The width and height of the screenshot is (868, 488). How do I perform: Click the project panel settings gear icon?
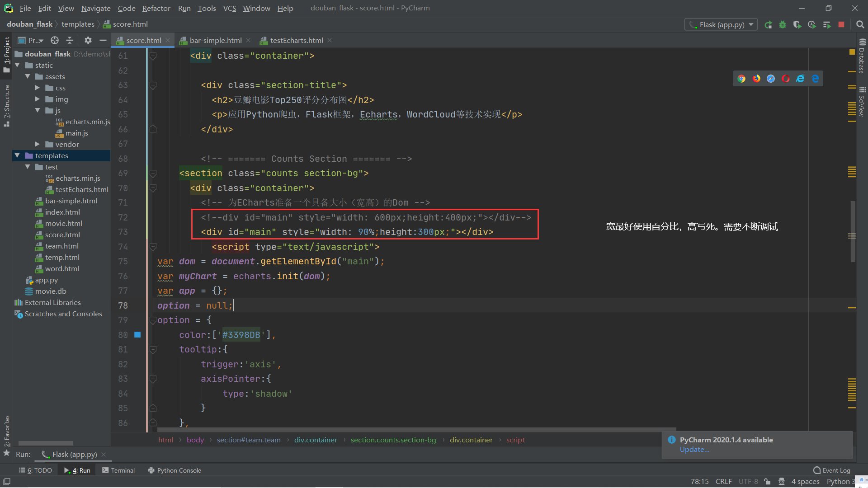[x=88, y=40]
